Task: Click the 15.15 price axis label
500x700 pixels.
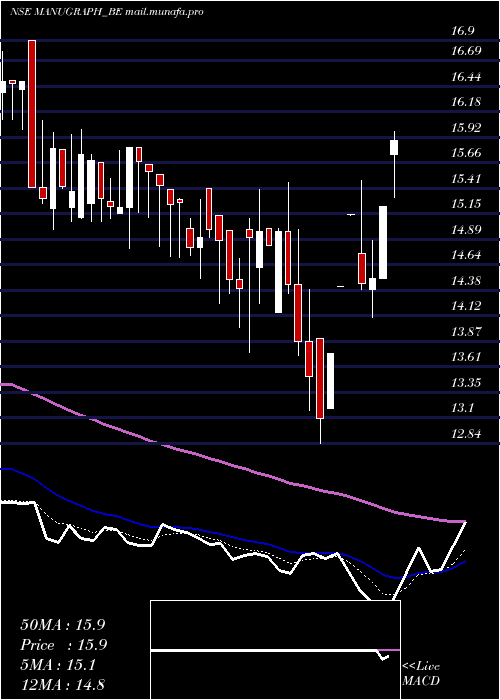Action: (466, 204)
